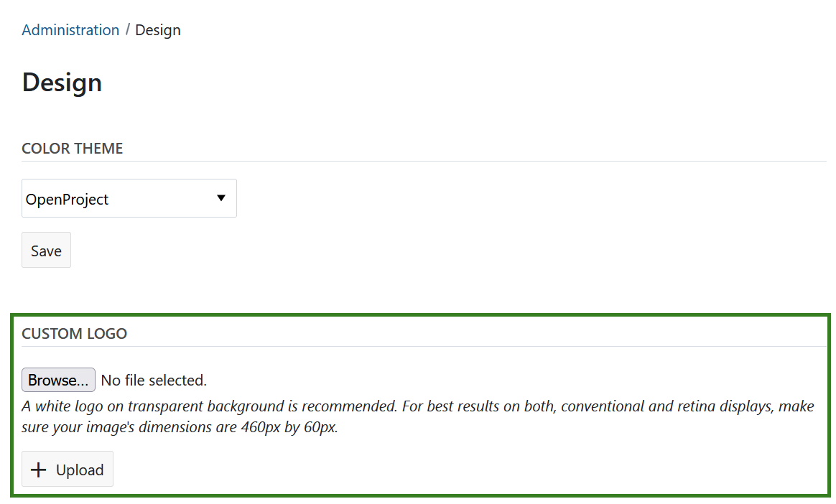The image size is (836, 504).
Task: Click the divider line under COLOR THEME
Action: pos(424,162)
